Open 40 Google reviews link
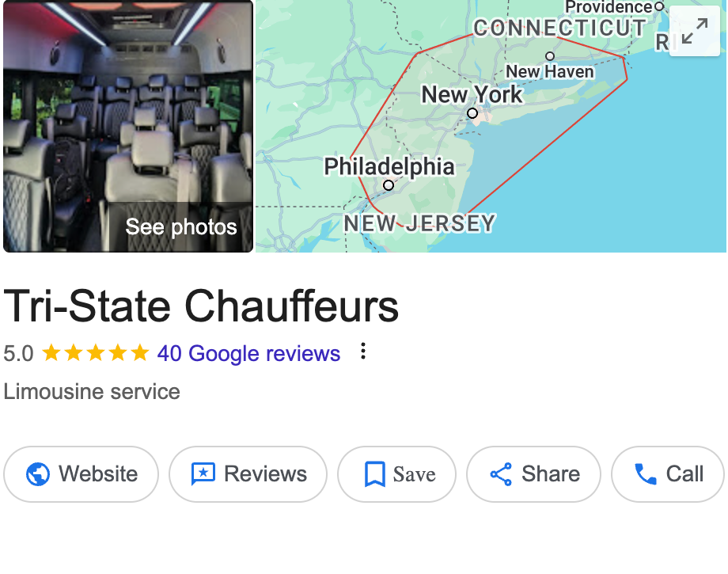The height and width of the screenshot is (574, 728). coord(248,353)
